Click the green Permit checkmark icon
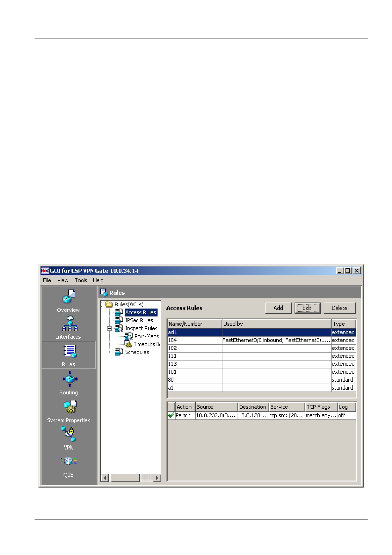The height and width of the screenshot is (555, 392). [171, 415]
